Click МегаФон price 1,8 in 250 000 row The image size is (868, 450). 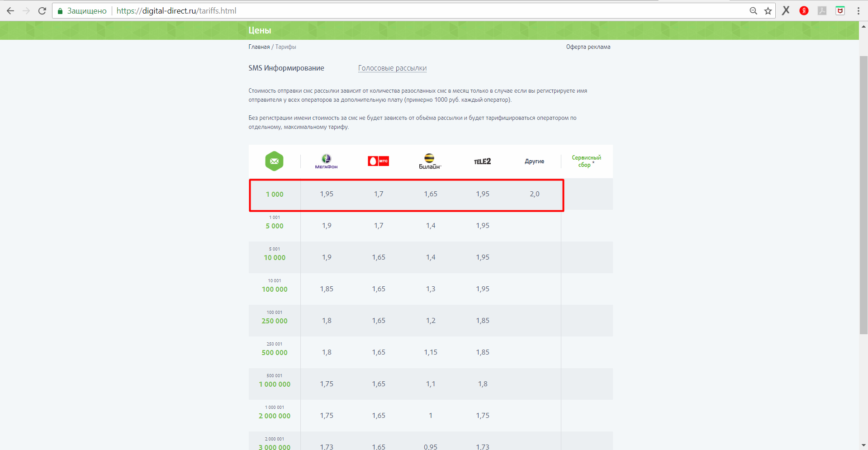(x=327, y=321)
